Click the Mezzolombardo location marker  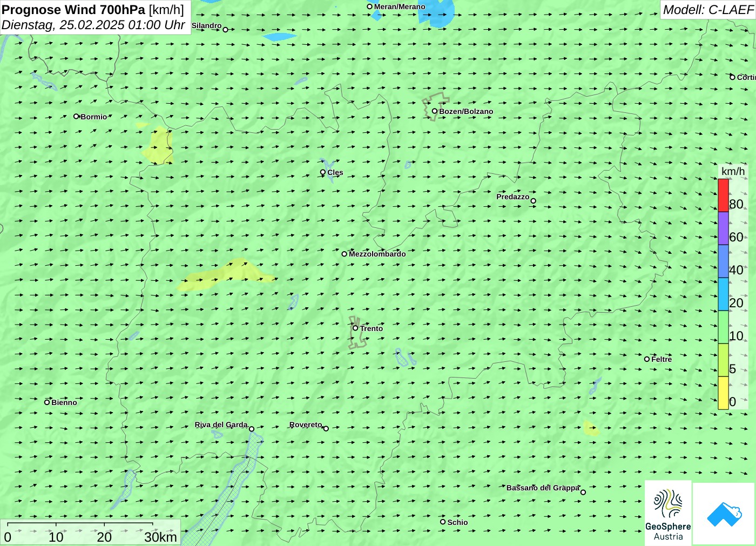(x=344, y=254)
